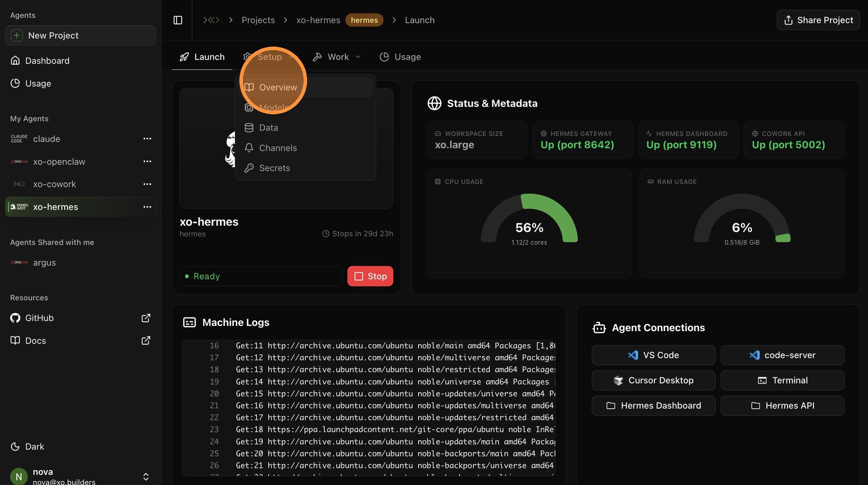Image resolution: width=868 pixels, height=485 pixels.
Task: Click Launch breadcrumb item
Action: tap(420, 20)
